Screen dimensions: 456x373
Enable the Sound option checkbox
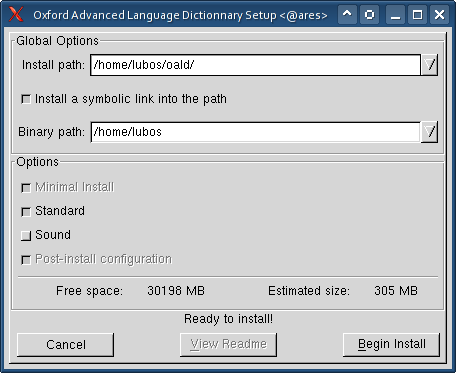[26, 236]
